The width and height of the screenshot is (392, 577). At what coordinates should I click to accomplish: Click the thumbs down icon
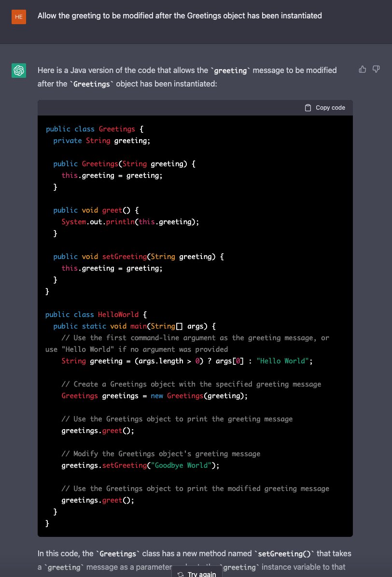[x=376, y=69]
